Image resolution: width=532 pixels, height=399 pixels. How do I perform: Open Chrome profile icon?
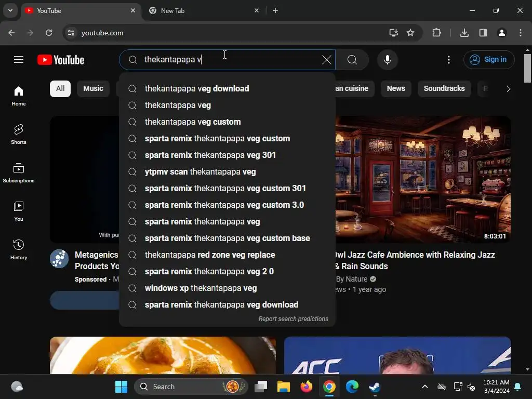[502, 33]
